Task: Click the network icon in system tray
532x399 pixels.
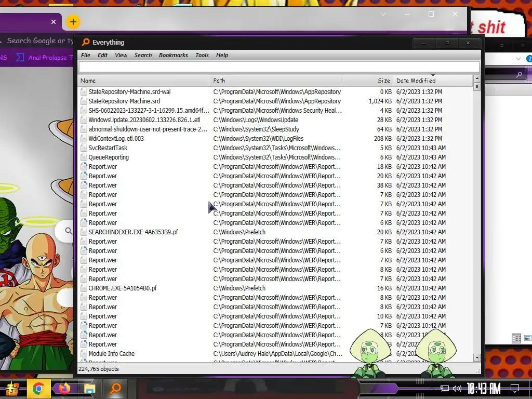Action: [x=445, y=389]
